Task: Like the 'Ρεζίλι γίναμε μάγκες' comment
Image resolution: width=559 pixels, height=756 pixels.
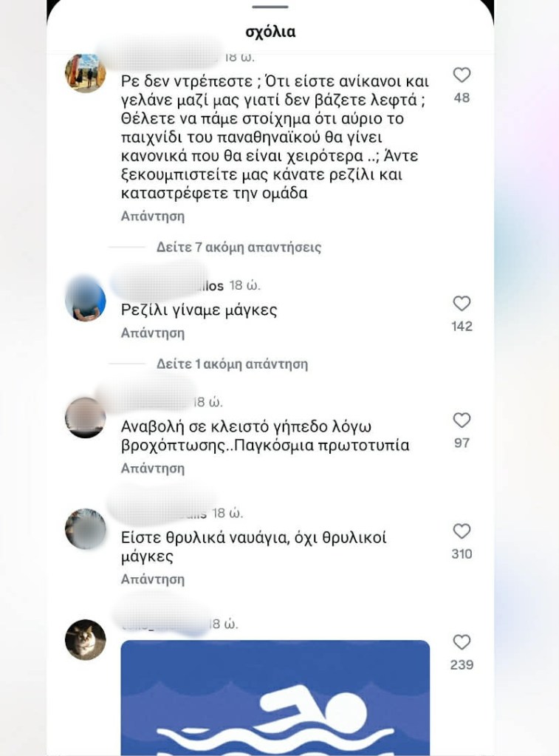Action: pyautogui.click(x=462, y=303)
